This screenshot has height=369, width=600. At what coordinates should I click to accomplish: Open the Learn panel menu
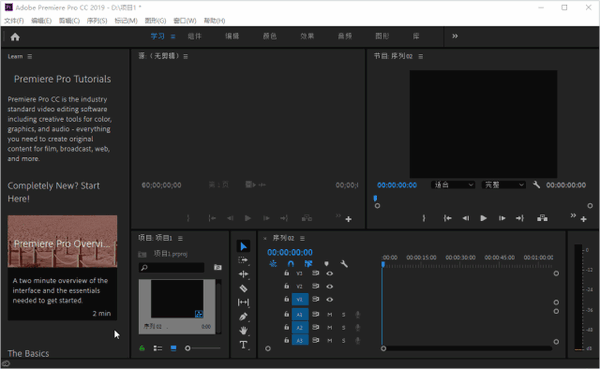(x=30, y=56)
